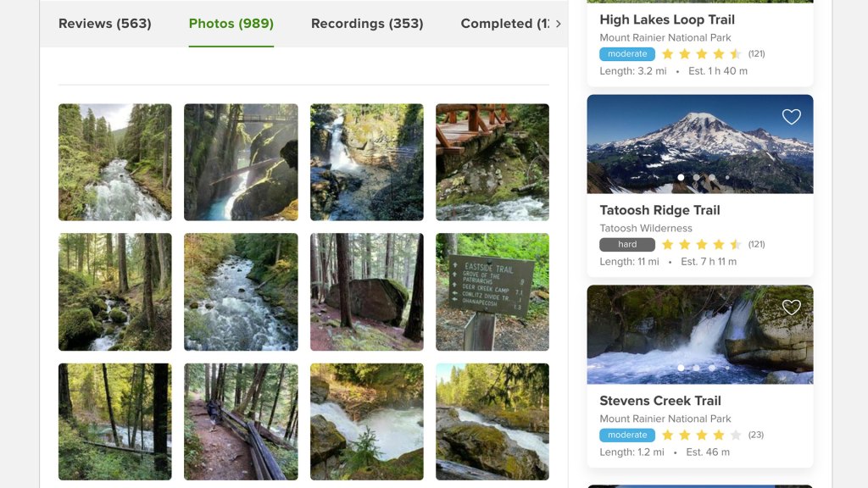Open High Lakes Loop Trail link

point(667,19)
